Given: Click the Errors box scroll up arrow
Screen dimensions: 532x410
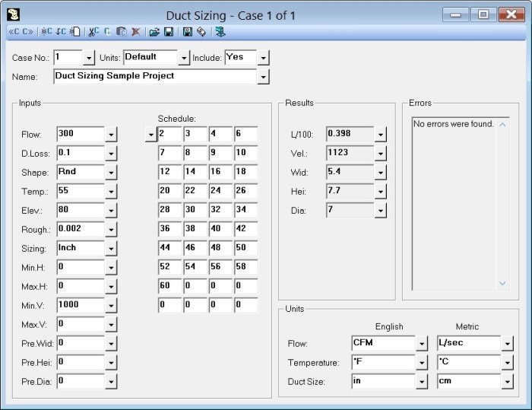Looking at the screenshot, I should point(502,125).
